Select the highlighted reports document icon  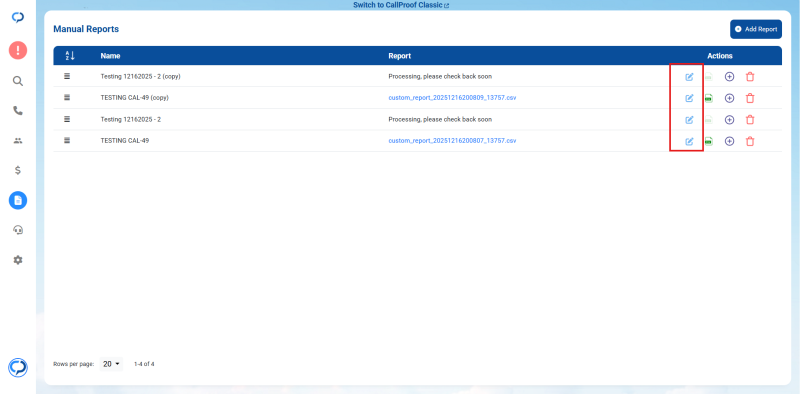18,201
